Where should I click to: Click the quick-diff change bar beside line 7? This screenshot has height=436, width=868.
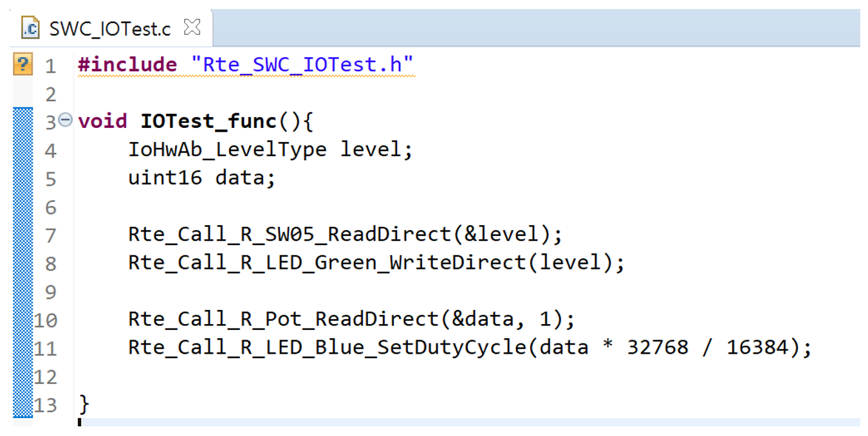tap(23, 235)
